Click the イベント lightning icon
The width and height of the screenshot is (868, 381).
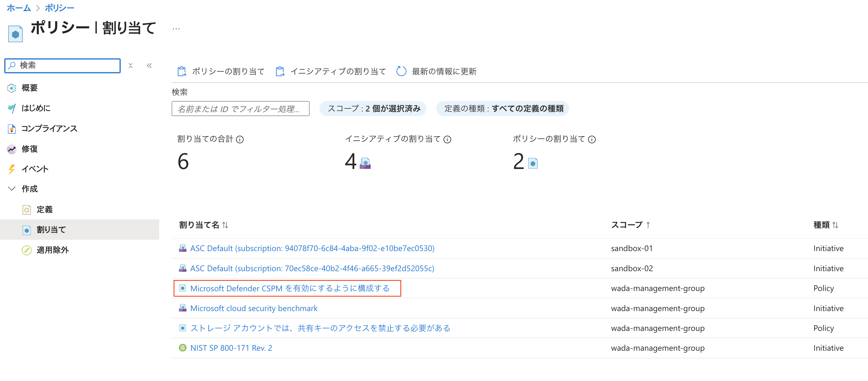[x=12, y=169]
